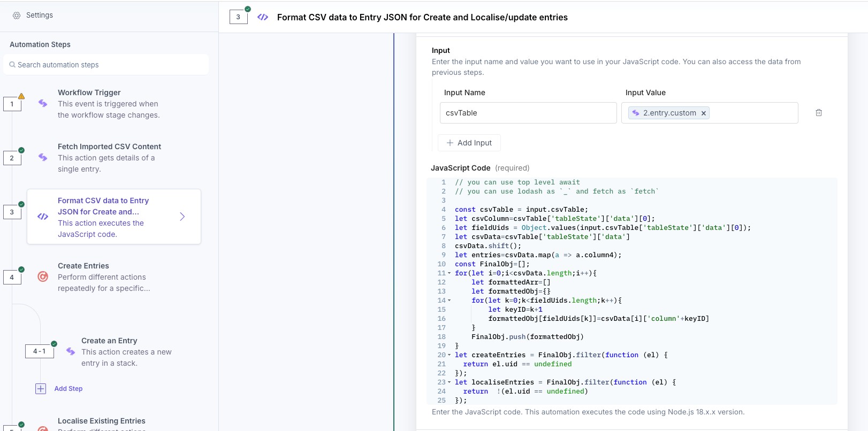
Task: Remove the 2.entry.custom tag from Input Value
Action: 704,113
